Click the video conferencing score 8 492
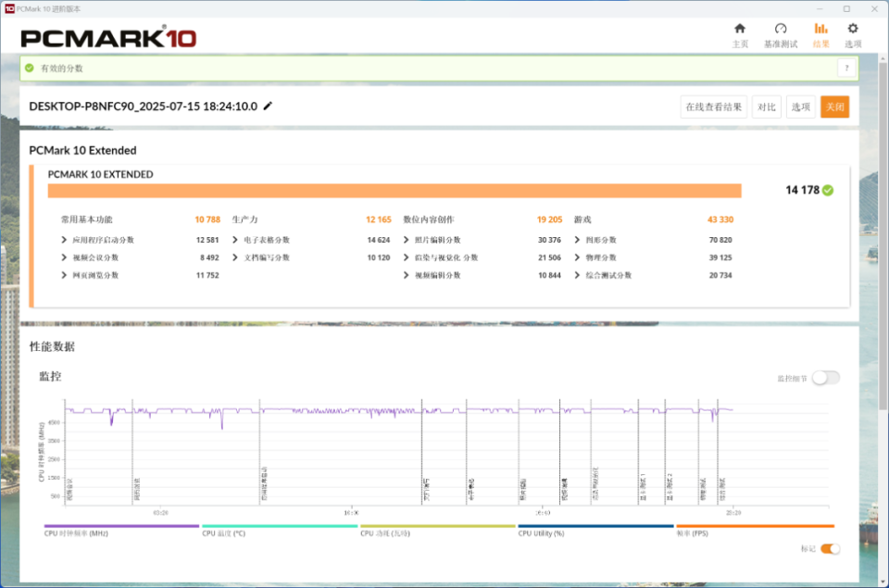The width and height of the screenshot is (889, 588). tap(209, 257)
